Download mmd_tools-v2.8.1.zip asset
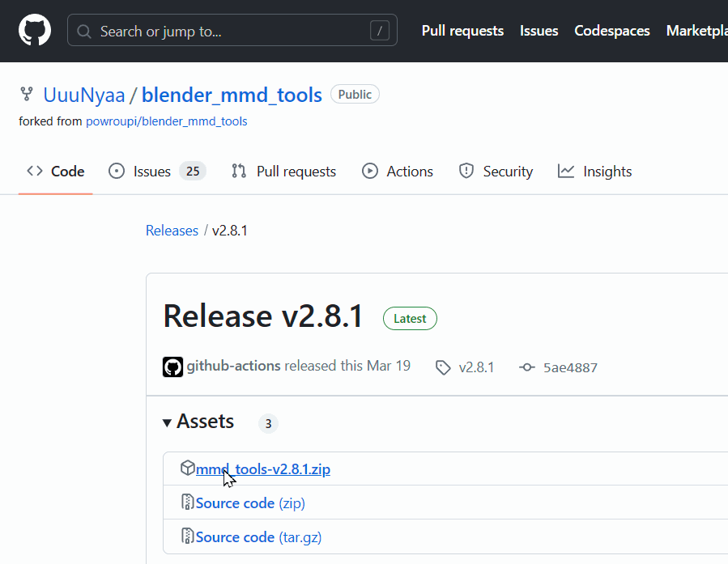The image size is (728, 564). pyautogui.click(x=263, y=469)
